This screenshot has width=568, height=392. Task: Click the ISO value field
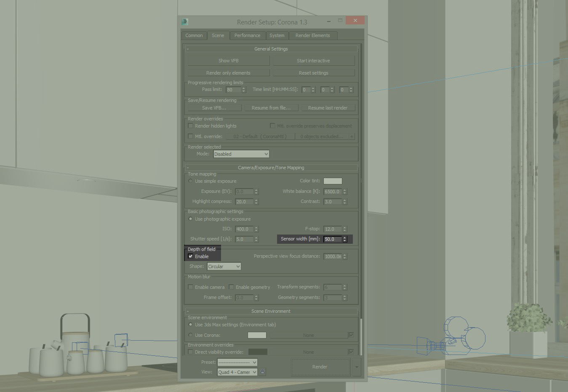[244, 229]
